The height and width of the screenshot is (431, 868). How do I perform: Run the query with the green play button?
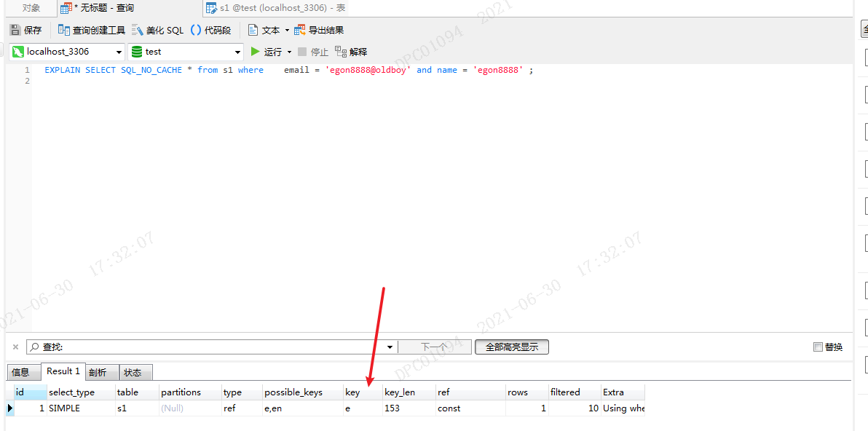pos(255,52)
